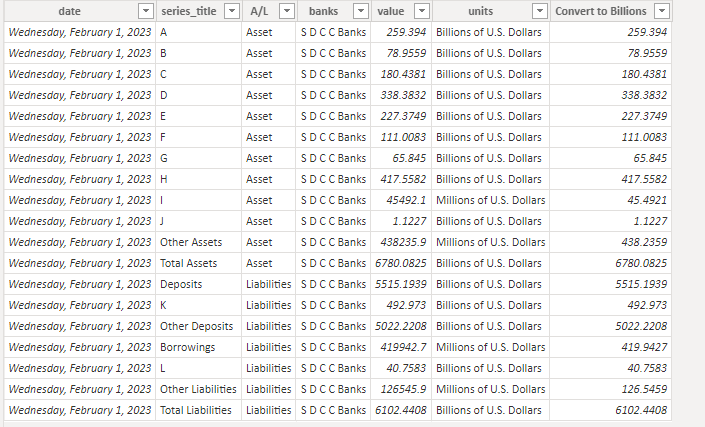The width and height of the screenshot is (705, 427).
Task: Click the value cell 338.3832
Action: pos(401,95)
